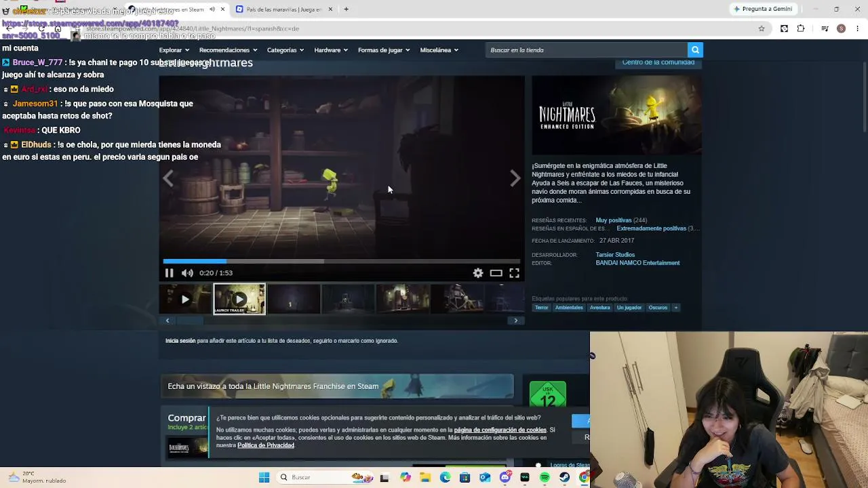Open the browser extensions puzzle icon
Viewport: 868px width, 488px height.
point(801,28)
